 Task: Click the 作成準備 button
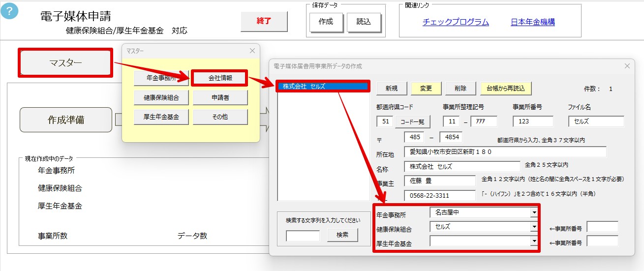click(x=66, y=120)
